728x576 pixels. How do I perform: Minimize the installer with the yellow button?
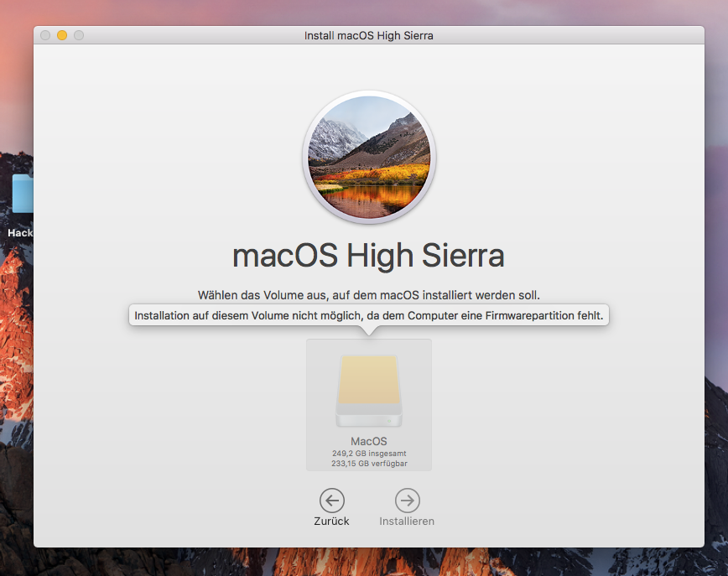tap(62, 35)
